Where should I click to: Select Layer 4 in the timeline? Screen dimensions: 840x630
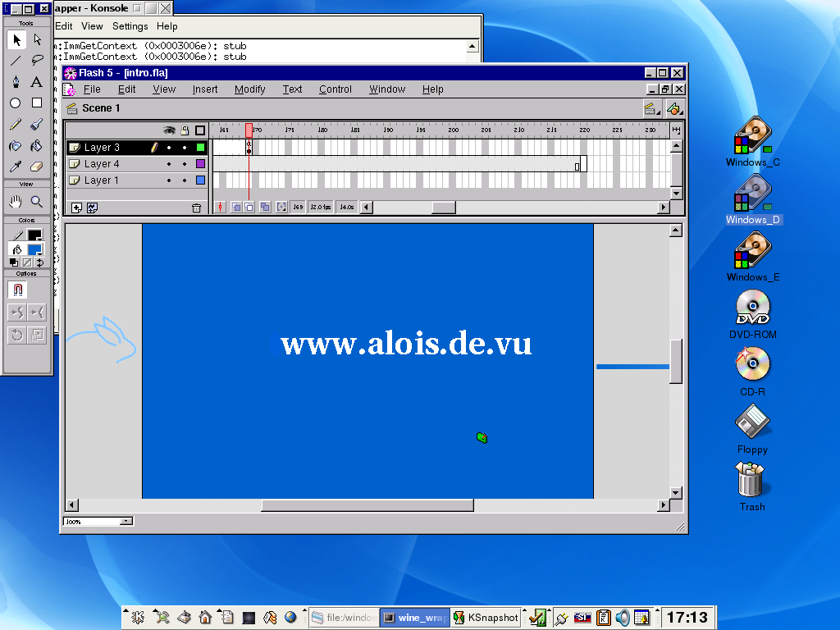[102, 164]
